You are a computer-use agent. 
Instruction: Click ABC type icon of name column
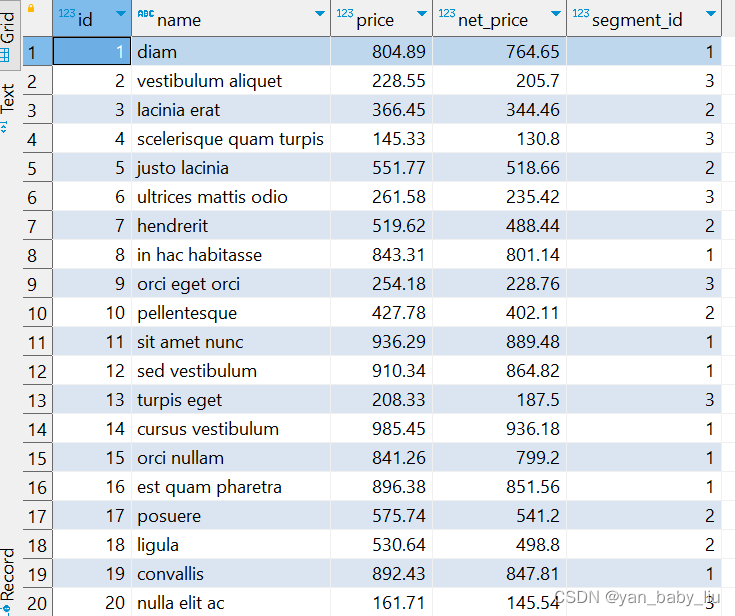pos(145,13)
